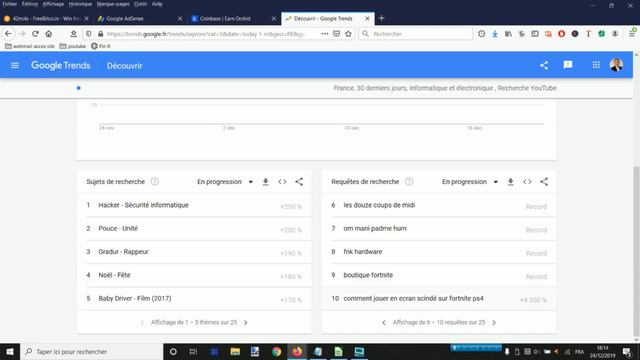The height and width of the screenshot is (360, 640).
Task: Open the Firefox downloads arrow
Action: pos(495,34)
